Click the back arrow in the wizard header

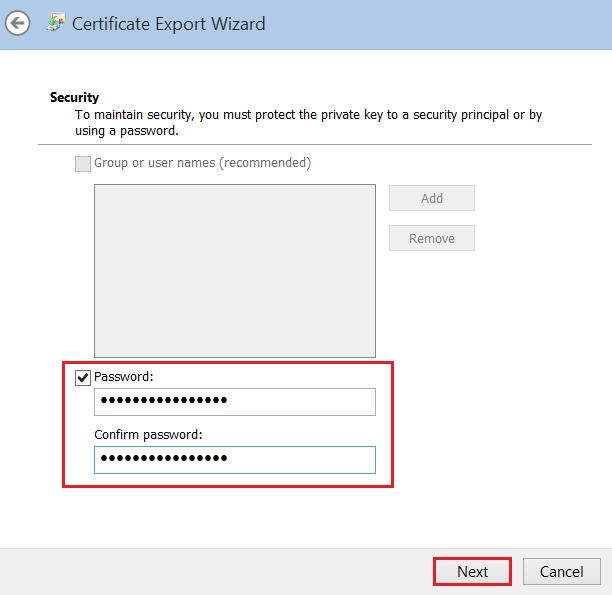point(17,23)
